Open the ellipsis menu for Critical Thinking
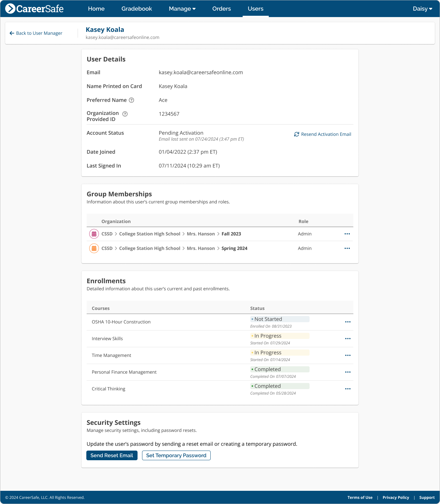The width and height of the screenshot is (440, 504). 348,389
